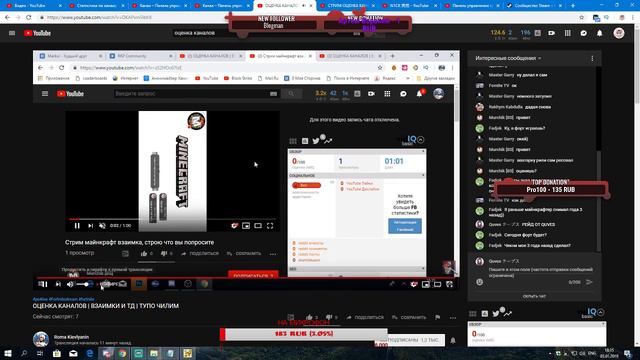Seek on the main player red progress bar
The width and height of the screenshot is (640, 360).
pos(245,278)
